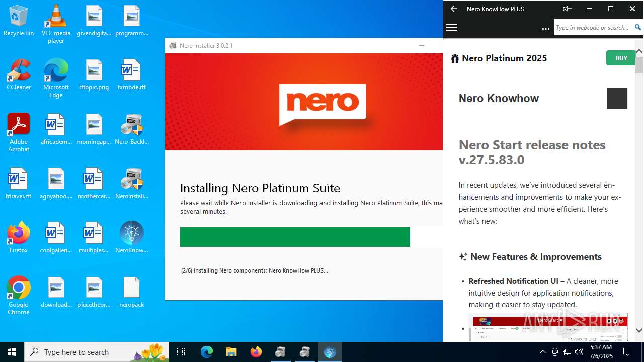This screenshot has width=644, height=362.
Task: Open Task View on taskbar
Action: 181,352
